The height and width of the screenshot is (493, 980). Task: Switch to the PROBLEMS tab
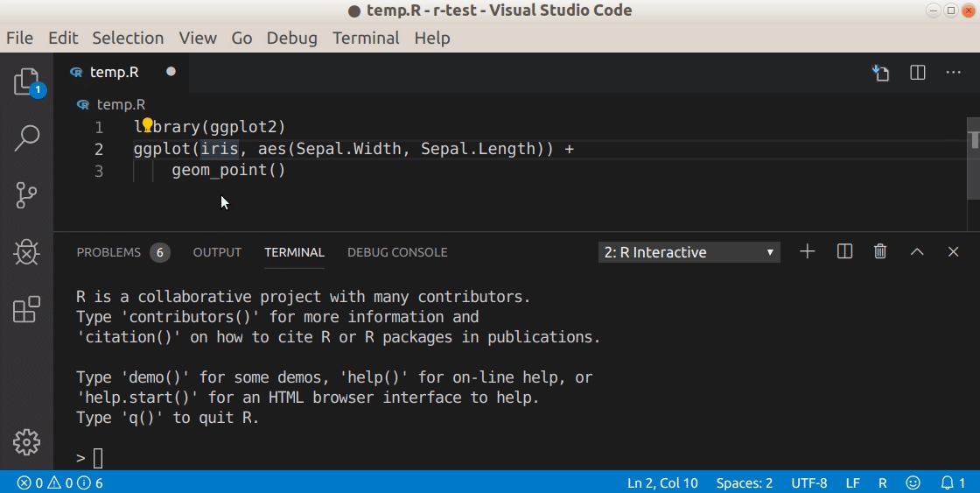[x=108, y=252]
